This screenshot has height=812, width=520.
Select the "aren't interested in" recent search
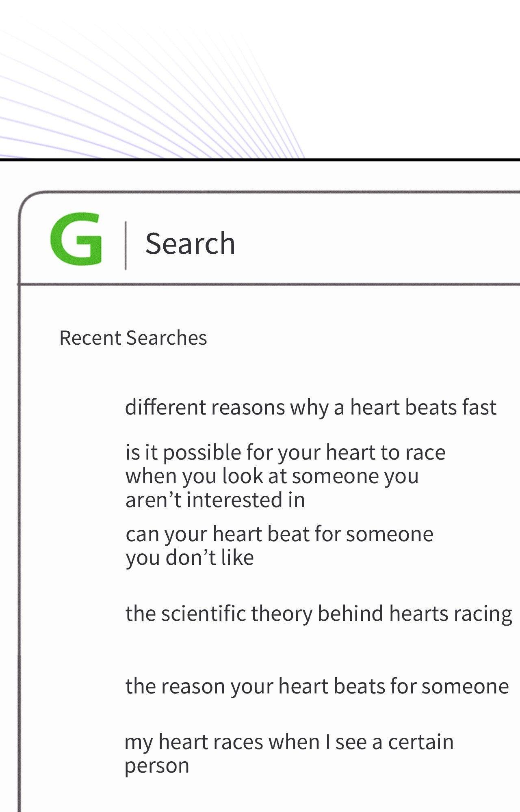click(x=215, y=499)
